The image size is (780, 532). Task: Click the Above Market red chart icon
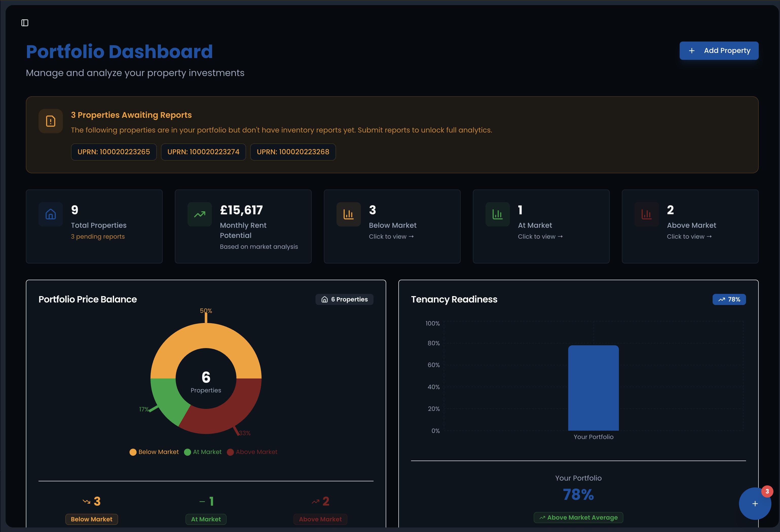click(x=646, y=214)
